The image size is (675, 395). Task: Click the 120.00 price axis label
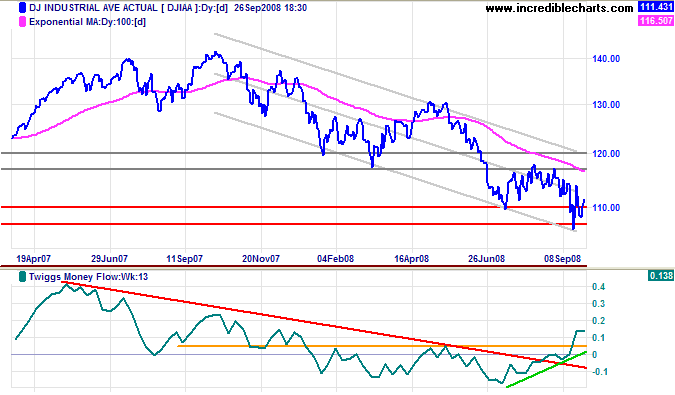point(606,154)
